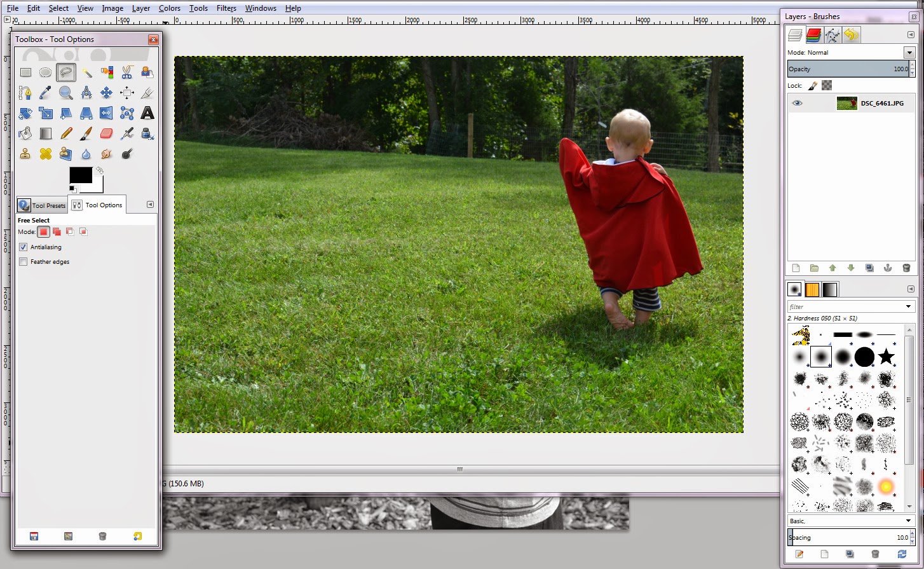The image size is (924, 569).
Task: Select the Rectangle Select tool
Action: [25, 72]
